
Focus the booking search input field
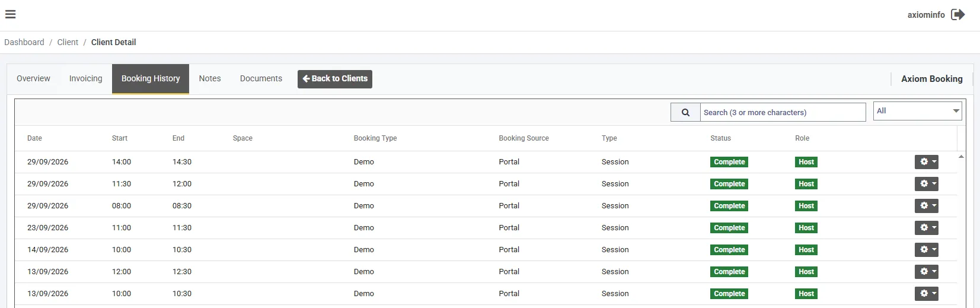(x=783, y=112)
